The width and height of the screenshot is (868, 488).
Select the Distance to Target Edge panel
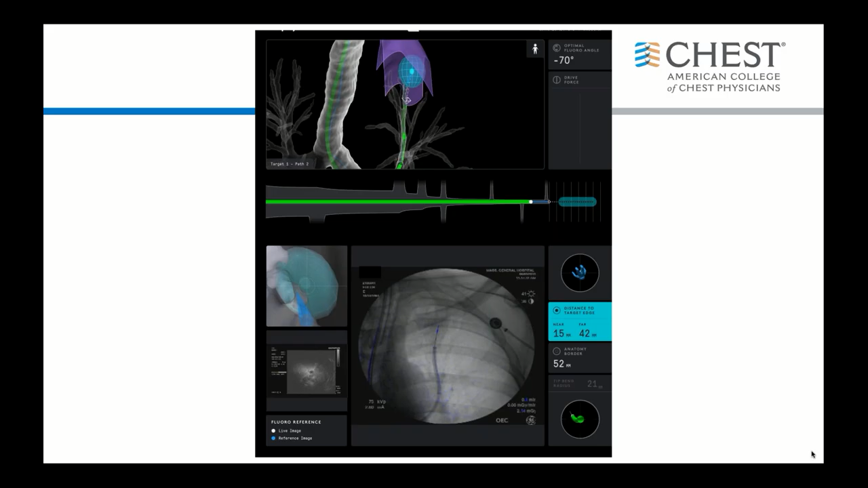(x=580, y=321)
